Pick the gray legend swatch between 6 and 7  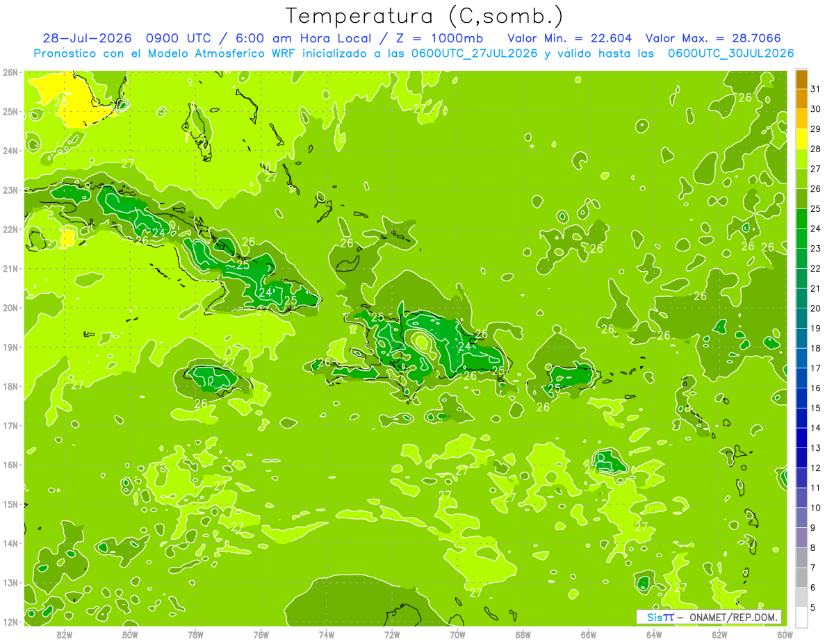(801, 577)
